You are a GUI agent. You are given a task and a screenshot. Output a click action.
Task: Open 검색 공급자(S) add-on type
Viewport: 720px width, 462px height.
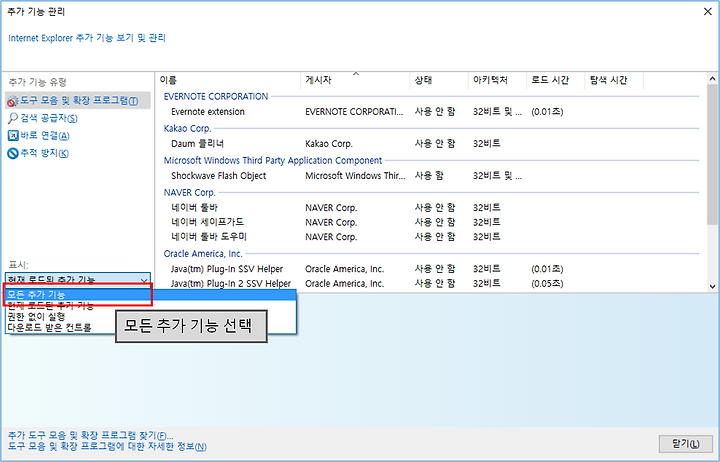(49, 118)
